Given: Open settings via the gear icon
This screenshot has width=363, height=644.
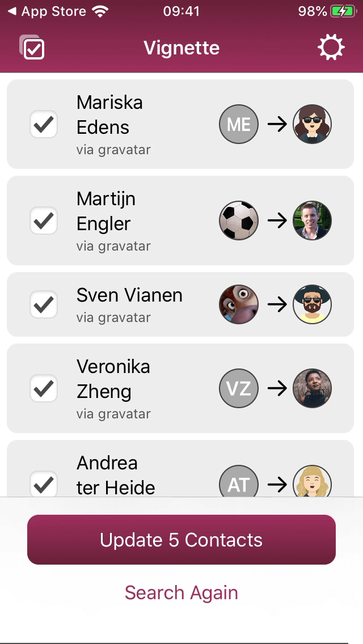Looking at the screenshot, I should [331, 48].
